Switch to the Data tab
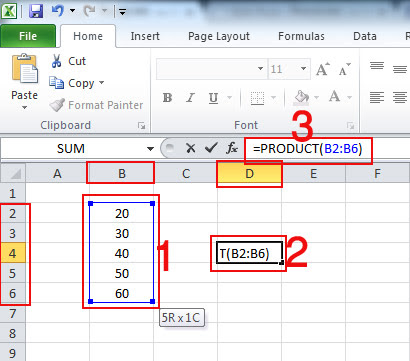 click(365, 36)
